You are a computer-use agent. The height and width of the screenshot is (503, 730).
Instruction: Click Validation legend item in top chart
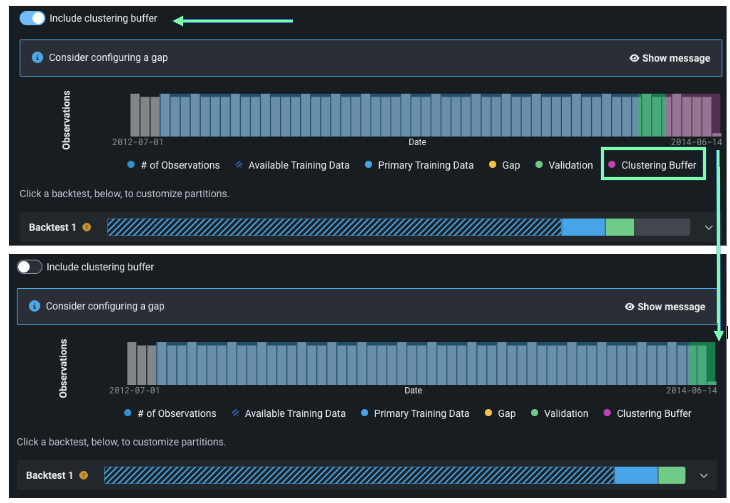[x=570, y=165]
